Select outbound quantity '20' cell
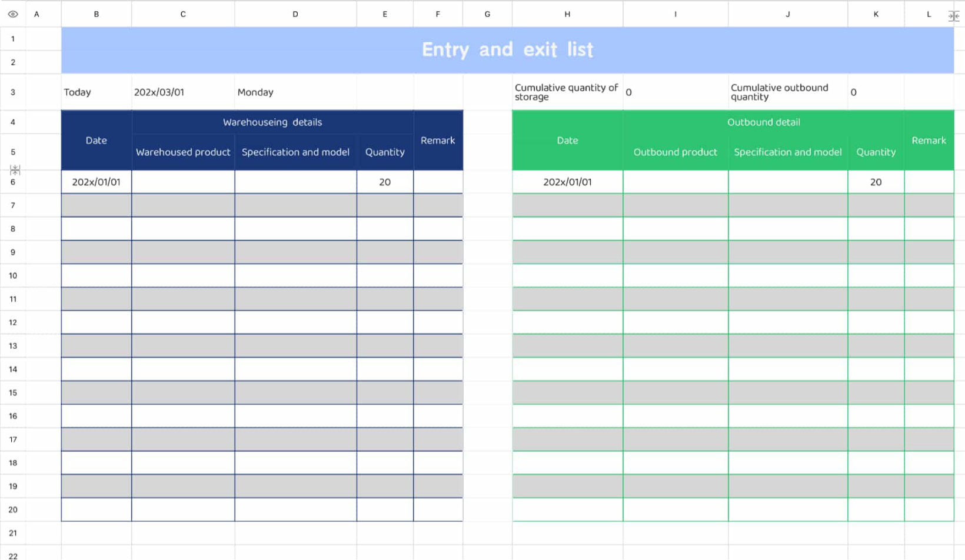This screenshot has height=560, width=965. [x=876, y=182]
